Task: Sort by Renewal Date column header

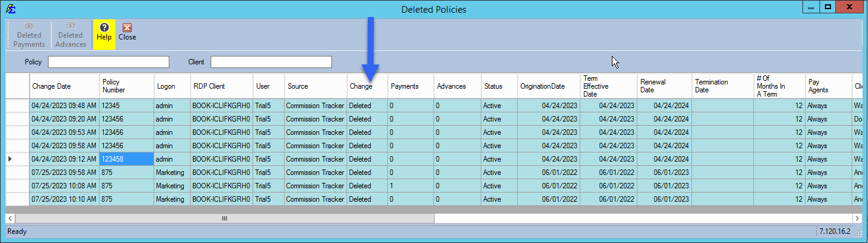Action: click(665, 86)
